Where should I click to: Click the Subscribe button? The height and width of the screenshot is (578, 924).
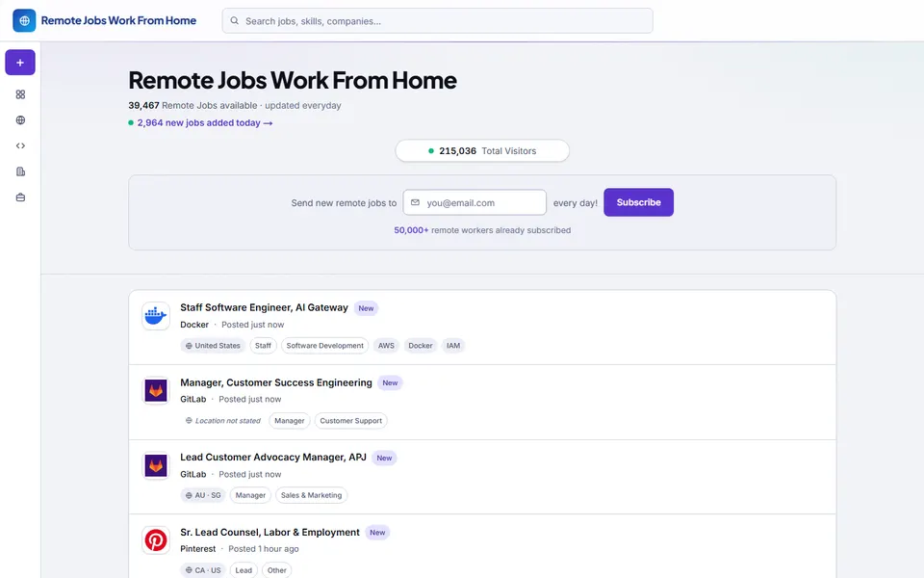(x=638, y=202)
